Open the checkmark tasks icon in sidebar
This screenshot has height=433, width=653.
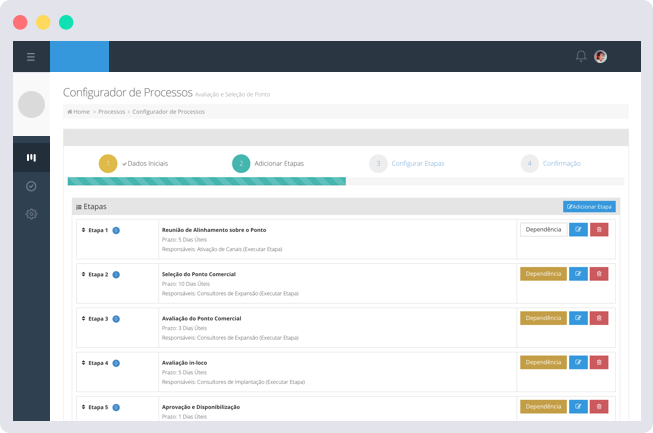pyautogui.click(x=31, y=186)
